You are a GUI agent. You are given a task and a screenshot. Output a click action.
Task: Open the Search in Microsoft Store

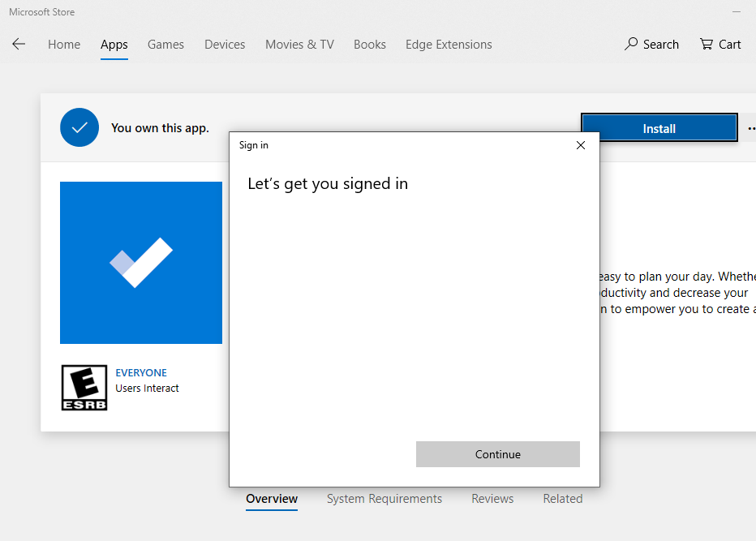(x=651, y=44)
